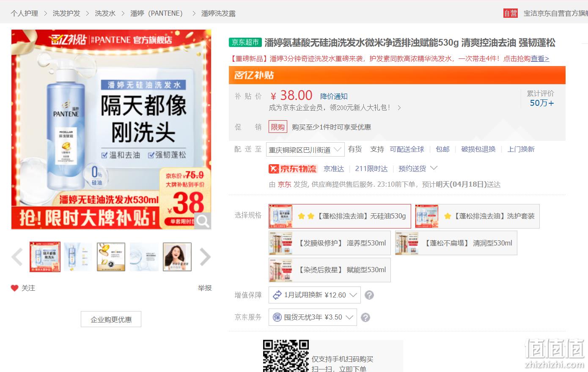Click the red heart 关注 icon
The image size is (588, 372).
[14, 288]
